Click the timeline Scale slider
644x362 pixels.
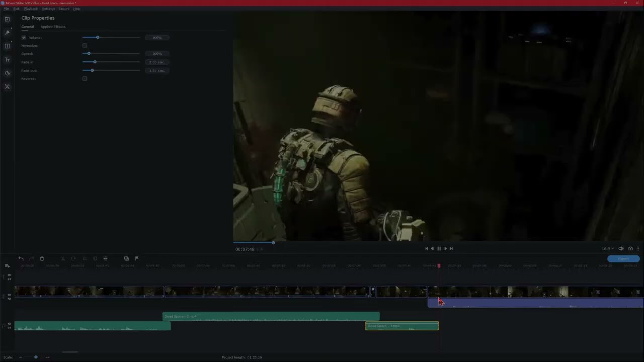pyautogui.click(x=34, y=357)
